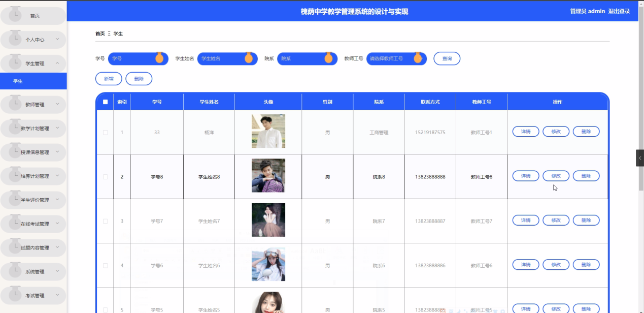Toggle the select-all checkbox in table header
The image size is (644, 313).
pyautogui.click(x=106, y=102)
